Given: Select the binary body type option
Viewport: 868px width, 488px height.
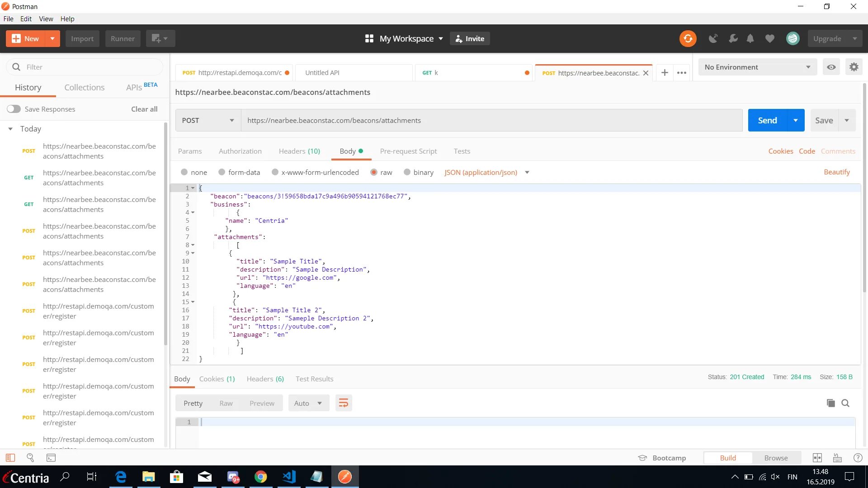Looking at the screenshot, I should pos(407,172).
